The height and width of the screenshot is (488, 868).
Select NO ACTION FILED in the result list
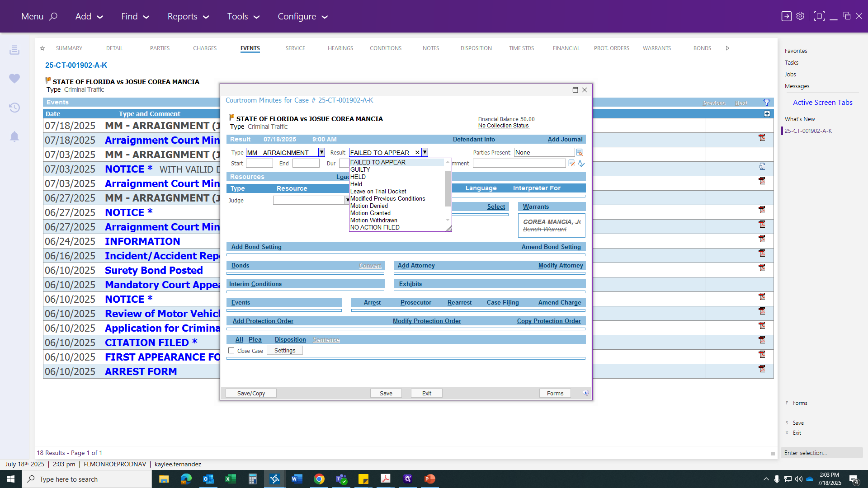375,227
